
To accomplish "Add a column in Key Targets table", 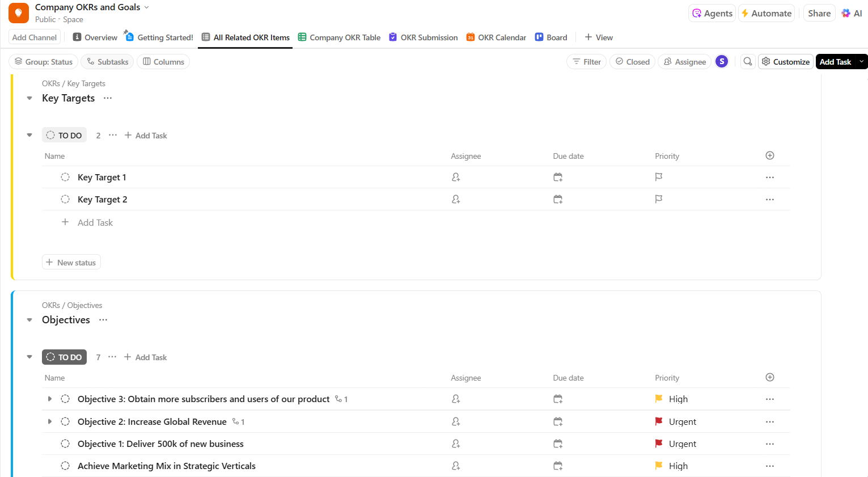I will [770, 156].
